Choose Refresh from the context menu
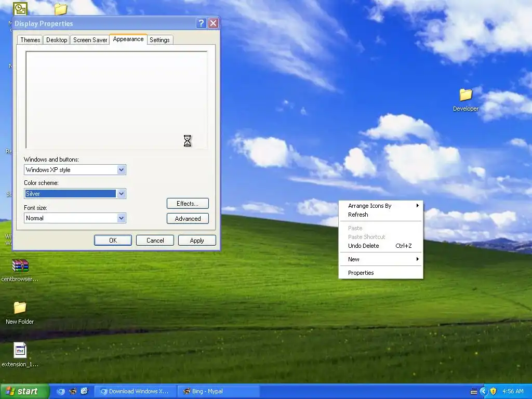Image resolution: width=532 pixels, height=399 pixels. click(x=381, y=215)
